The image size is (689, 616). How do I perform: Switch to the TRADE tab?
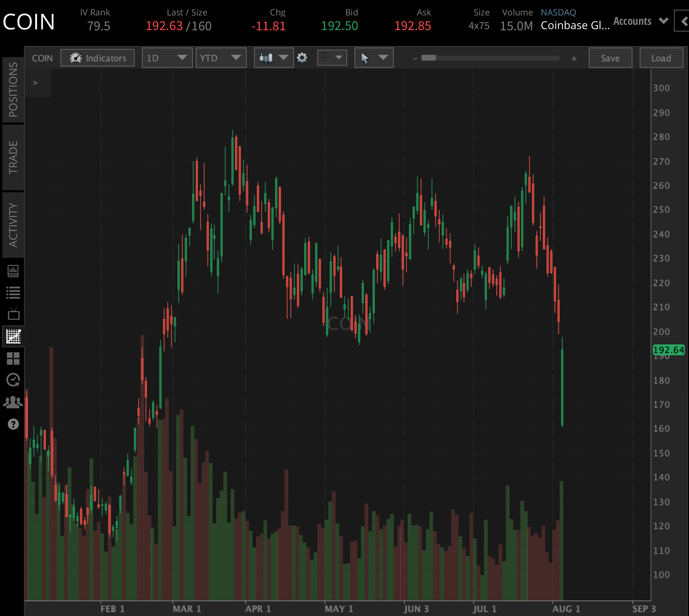[x=13, y=157]
